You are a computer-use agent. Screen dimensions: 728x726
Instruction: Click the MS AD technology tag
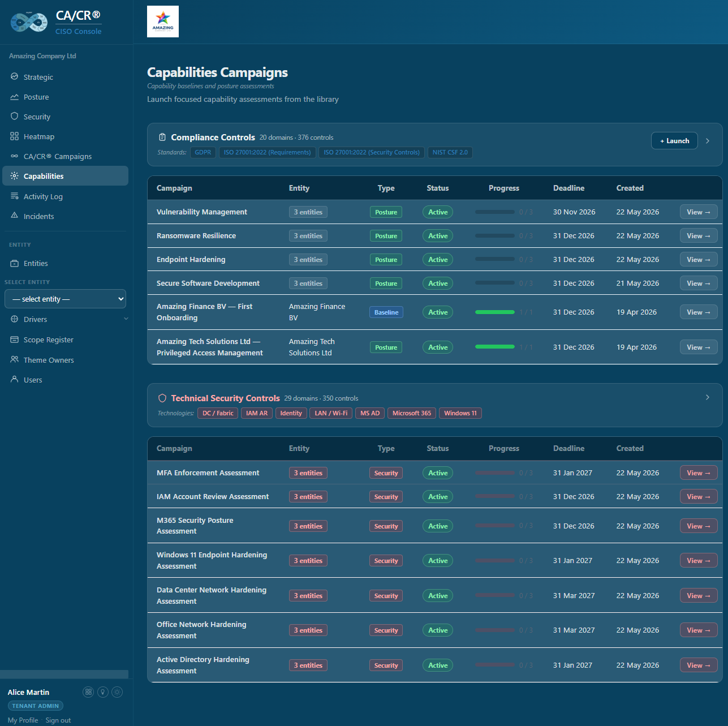pos(370,413)
